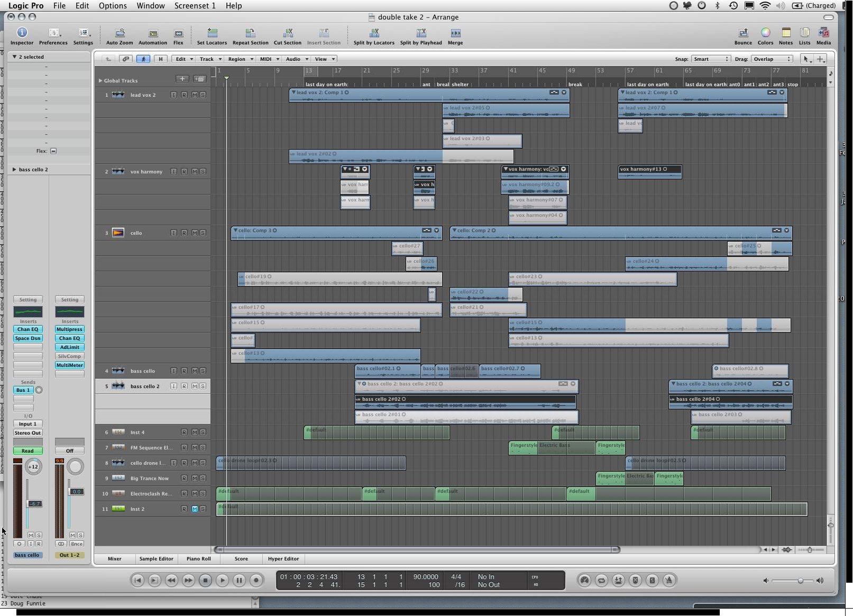853x616 pixels.
Task: Mute the Big Trance Now track
Action: coord(195,478)
